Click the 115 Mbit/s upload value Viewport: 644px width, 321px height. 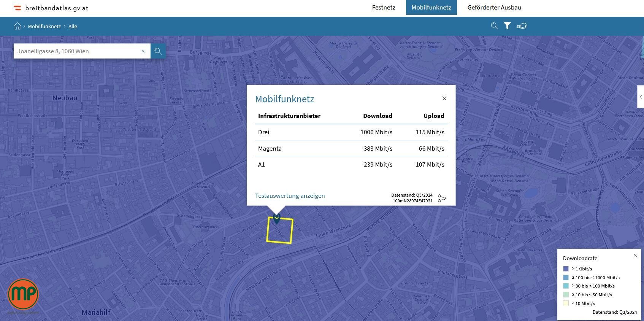click(x=430, y=132)
